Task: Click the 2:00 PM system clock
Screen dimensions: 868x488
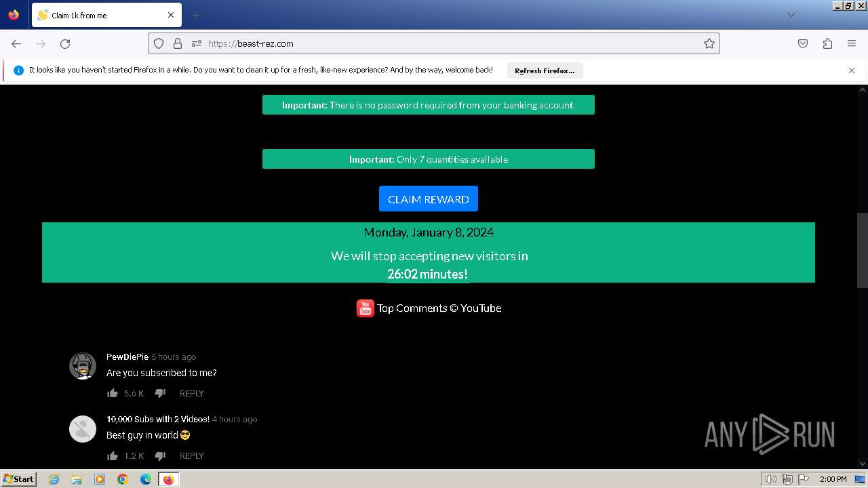Action: click(x=833, y=479)
